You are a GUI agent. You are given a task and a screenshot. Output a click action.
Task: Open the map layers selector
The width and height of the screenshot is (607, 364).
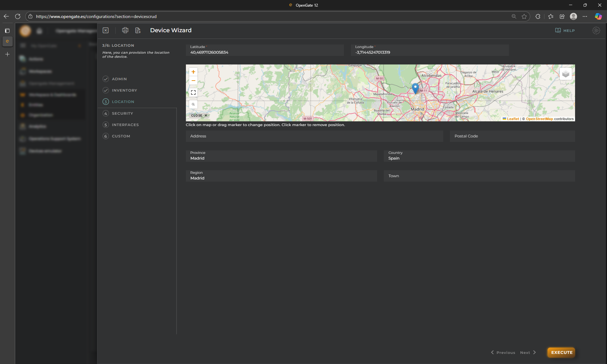(566, 74)
